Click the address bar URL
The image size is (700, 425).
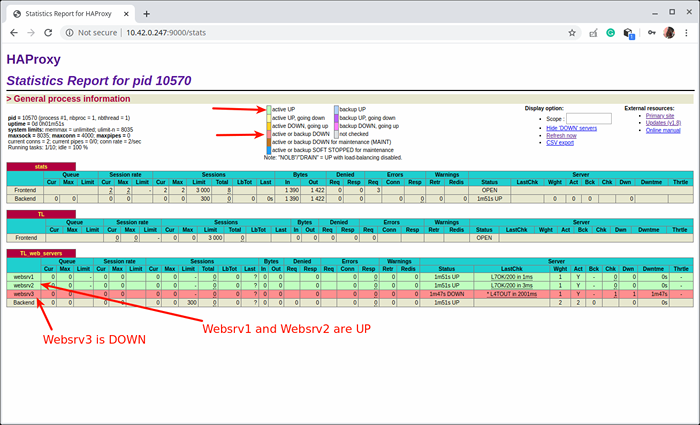[x=166, y=33]
